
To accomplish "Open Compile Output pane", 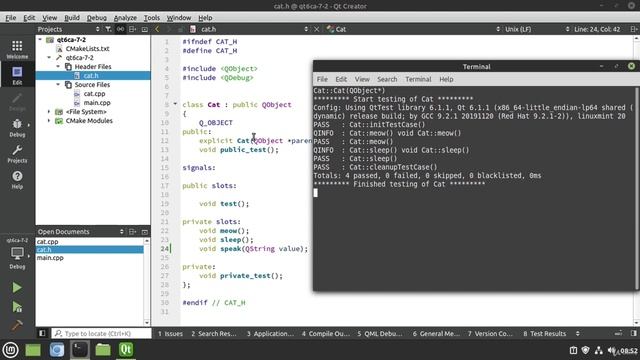I will click(326, 333).
